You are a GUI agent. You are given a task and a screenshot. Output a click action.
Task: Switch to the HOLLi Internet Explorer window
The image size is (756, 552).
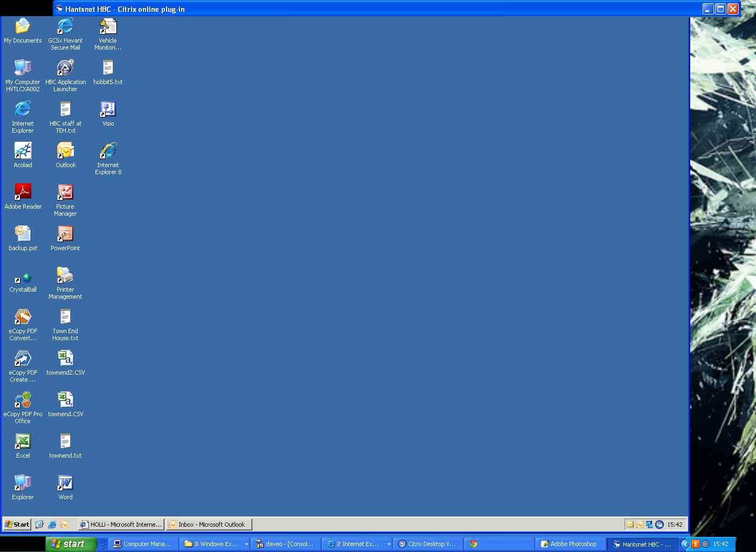pos(121,525)
